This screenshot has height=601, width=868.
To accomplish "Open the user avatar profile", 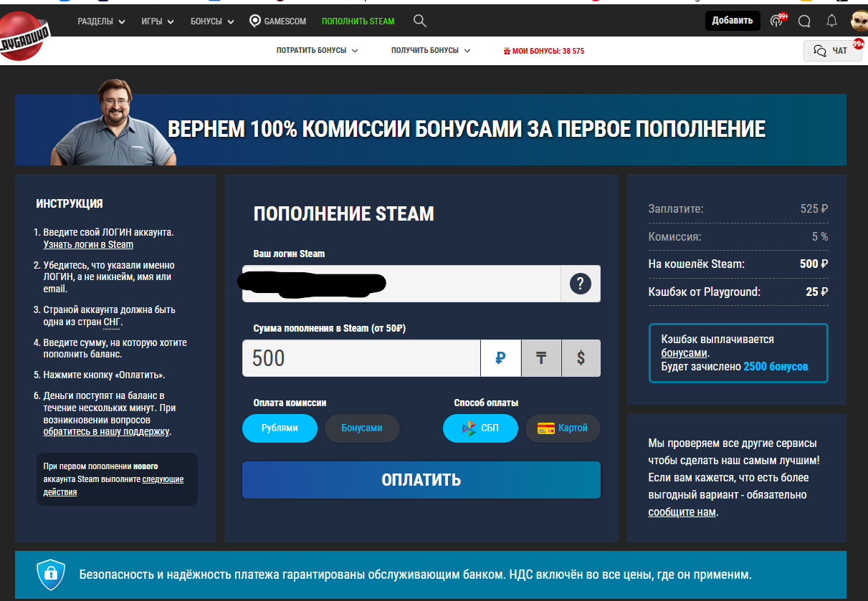I will click(x=859, y=21).
